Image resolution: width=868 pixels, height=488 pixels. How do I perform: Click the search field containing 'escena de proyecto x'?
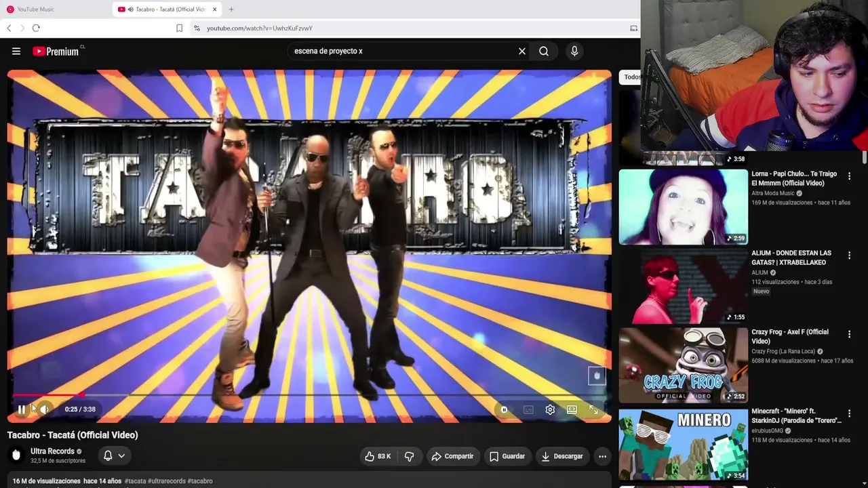pos(403,51)
